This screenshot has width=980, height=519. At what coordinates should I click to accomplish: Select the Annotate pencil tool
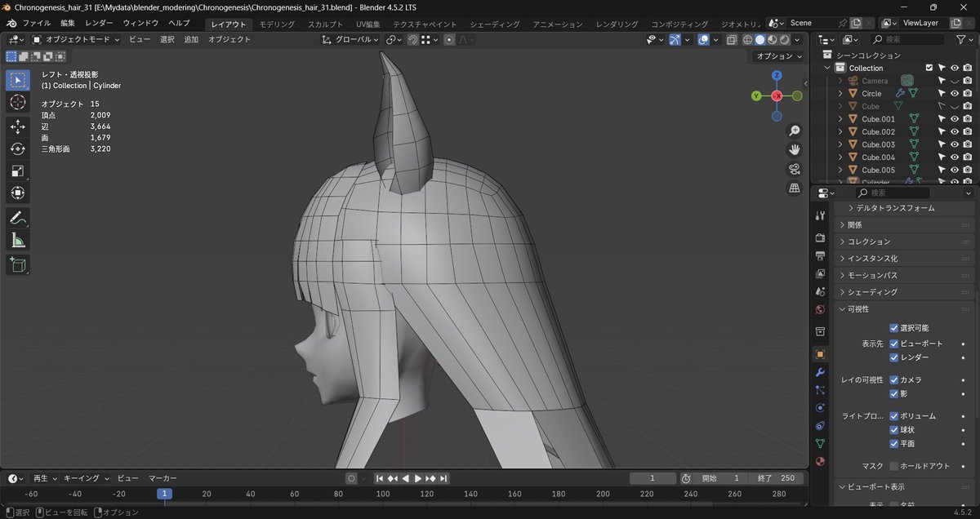[x=18, y=218]
